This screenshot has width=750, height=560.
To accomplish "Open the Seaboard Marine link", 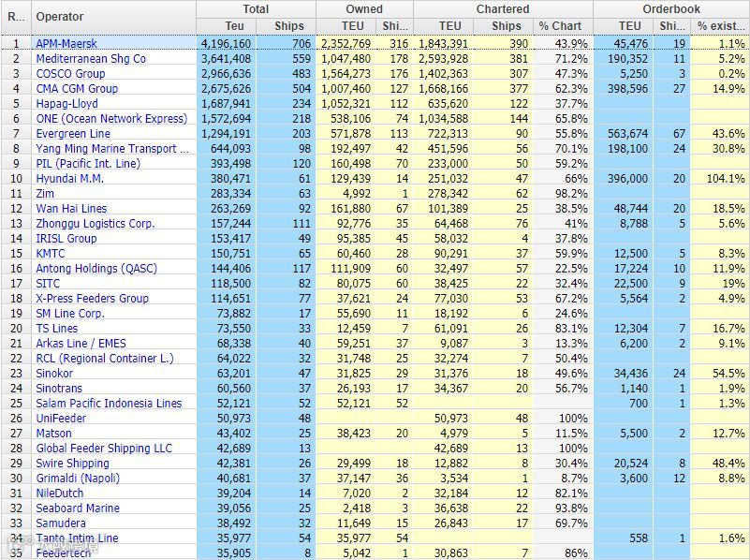I will (x=78, y=508).
